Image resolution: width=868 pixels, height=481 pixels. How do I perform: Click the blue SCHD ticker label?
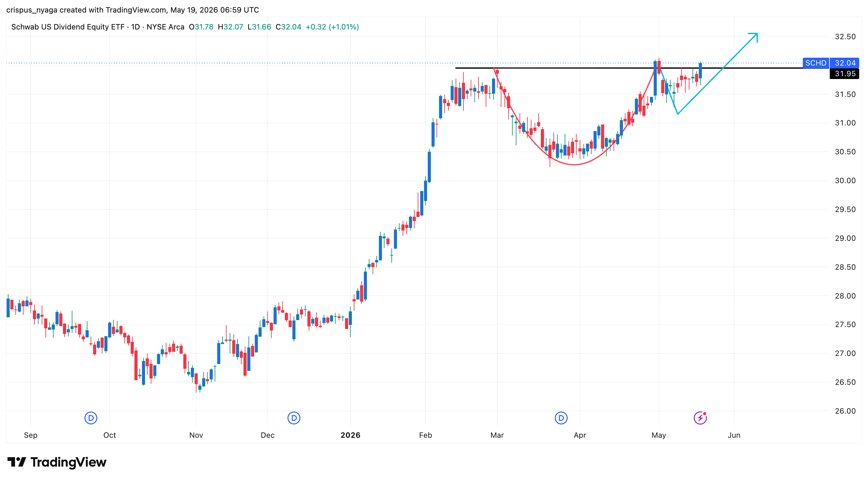coord(816,63)
